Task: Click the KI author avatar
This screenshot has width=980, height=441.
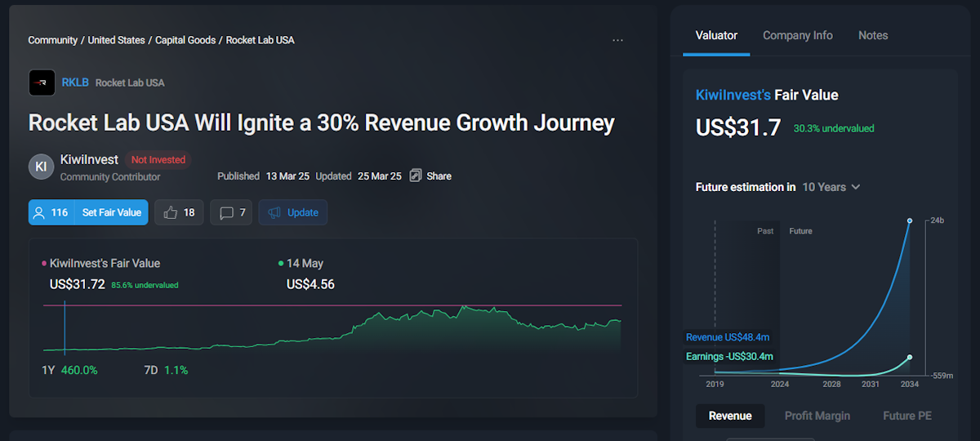Action: [x=42, y=166]
